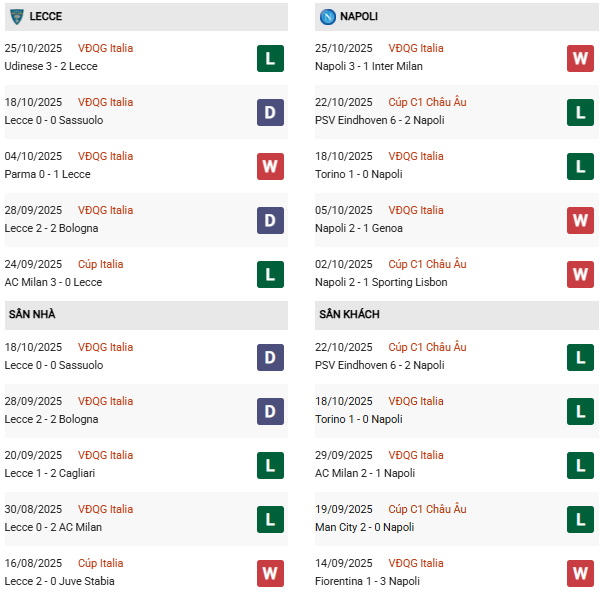The width and height of the screenshot is (600, 594).
Task: Click the W badge for Napoli 3-1 Inter Milan
Action: 580,58
